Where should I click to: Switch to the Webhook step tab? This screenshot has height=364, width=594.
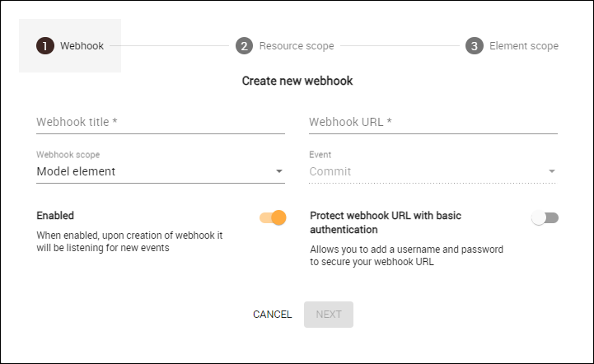click(82, 46)
